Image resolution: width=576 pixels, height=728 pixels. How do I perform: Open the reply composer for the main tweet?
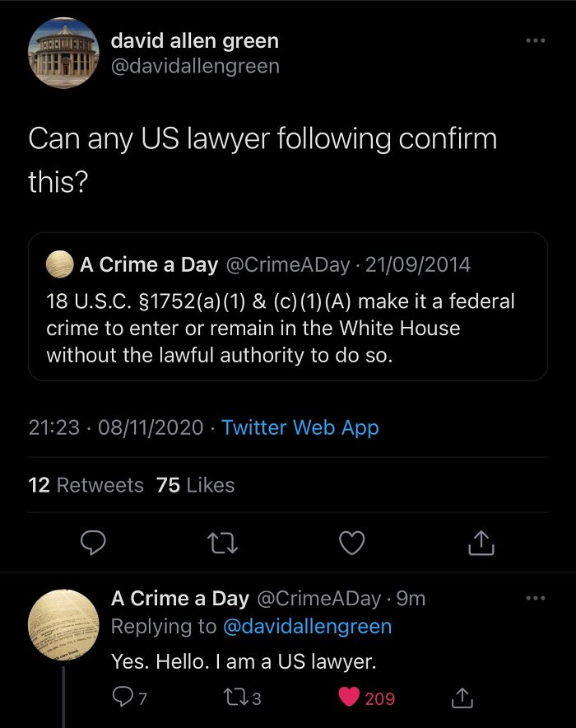click(x=95, y=542)
